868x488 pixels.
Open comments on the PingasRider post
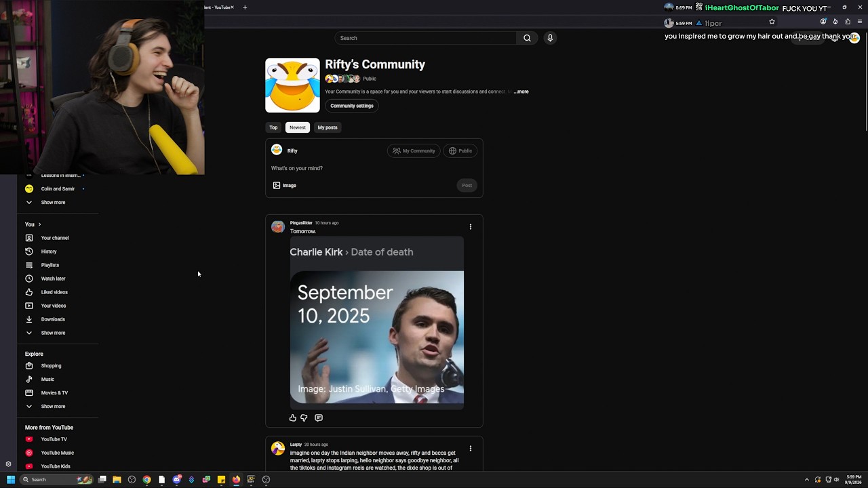pyautogui.click(x=319, y=418)
